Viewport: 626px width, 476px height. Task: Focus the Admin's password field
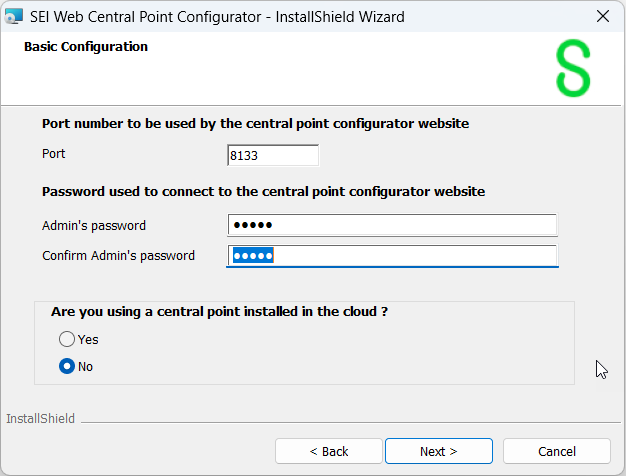pyautogui.click(x=392, y=225)
